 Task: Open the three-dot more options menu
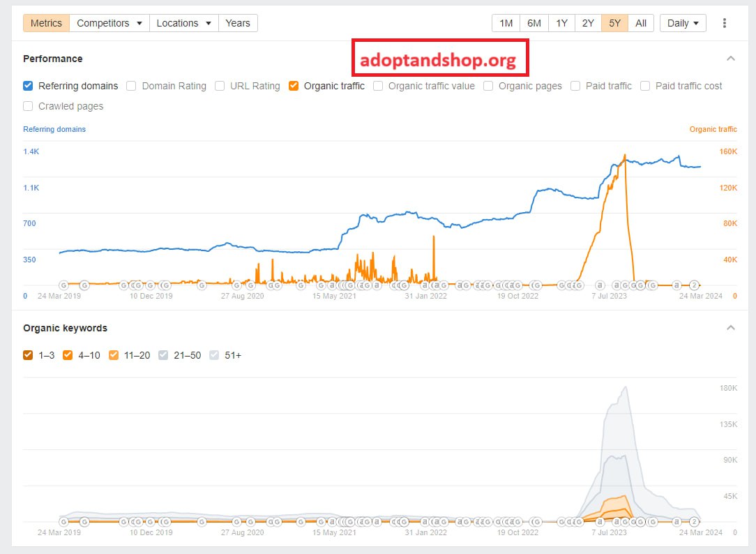pyautogui.click(x=724, y=23)
